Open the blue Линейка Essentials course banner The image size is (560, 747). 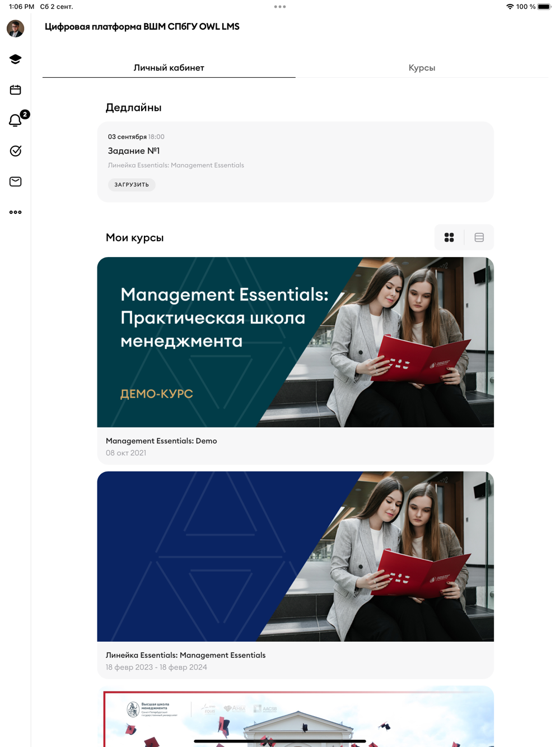295,556
